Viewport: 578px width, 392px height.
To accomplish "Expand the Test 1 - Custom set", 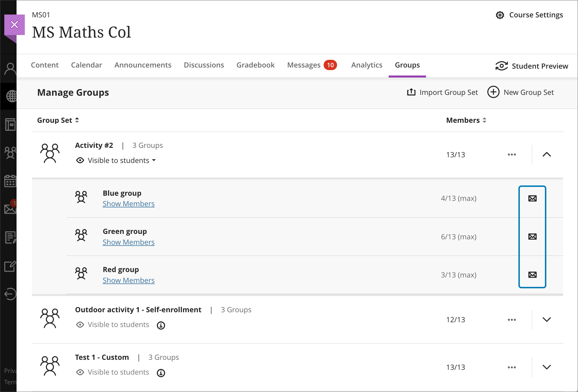I will click(546, 367).
